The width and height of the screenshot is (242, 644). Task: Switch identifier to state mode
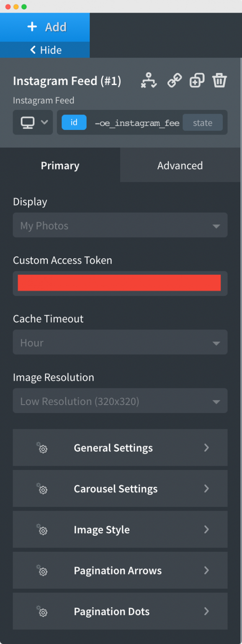point(203,122)
